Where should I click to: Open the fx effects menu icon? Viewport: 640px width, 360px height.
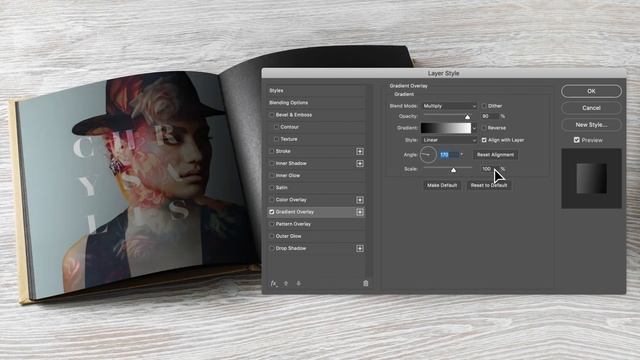click(274, 283)
